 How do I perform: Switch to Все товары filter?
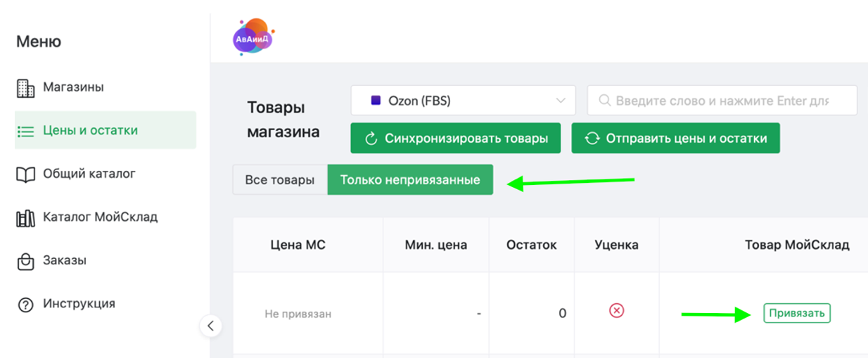point(280,180)
